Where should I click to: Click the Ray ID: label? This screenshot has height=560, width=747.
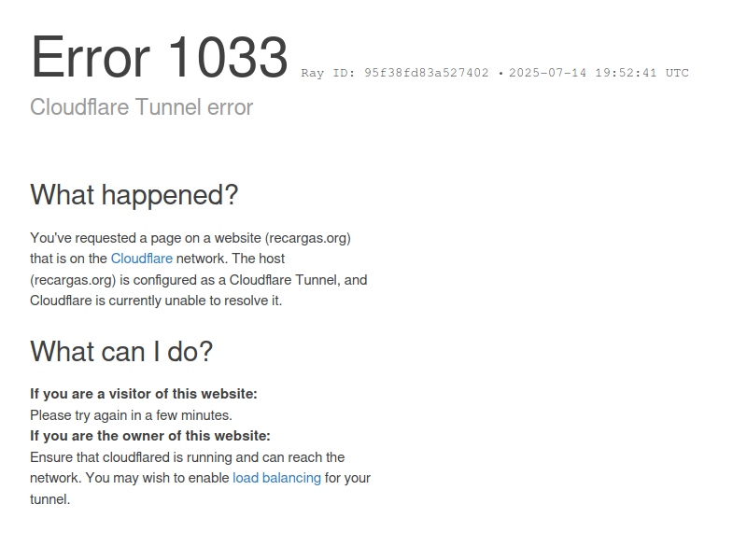328,73
